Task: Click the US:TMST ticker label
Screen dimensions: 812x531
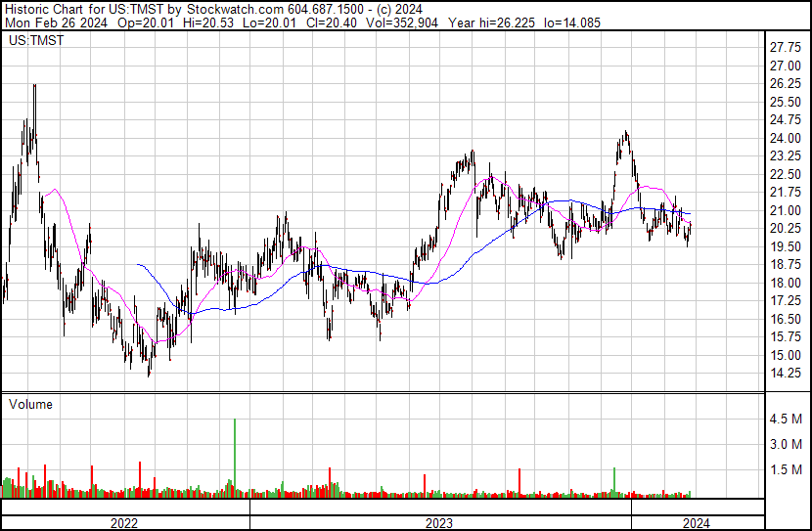Action: (36, 40)
